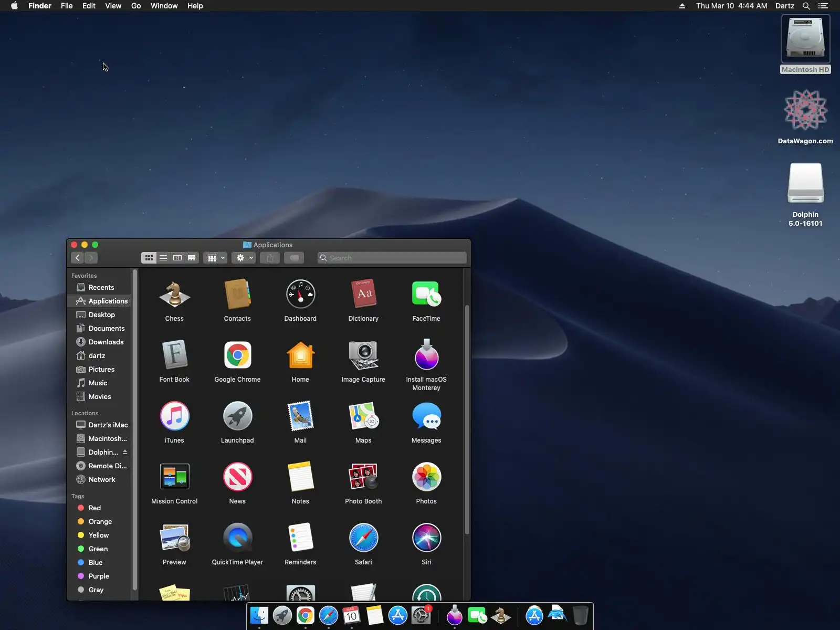Switch Finder to column view
The image size is (840, 630).
coord(177,258)
